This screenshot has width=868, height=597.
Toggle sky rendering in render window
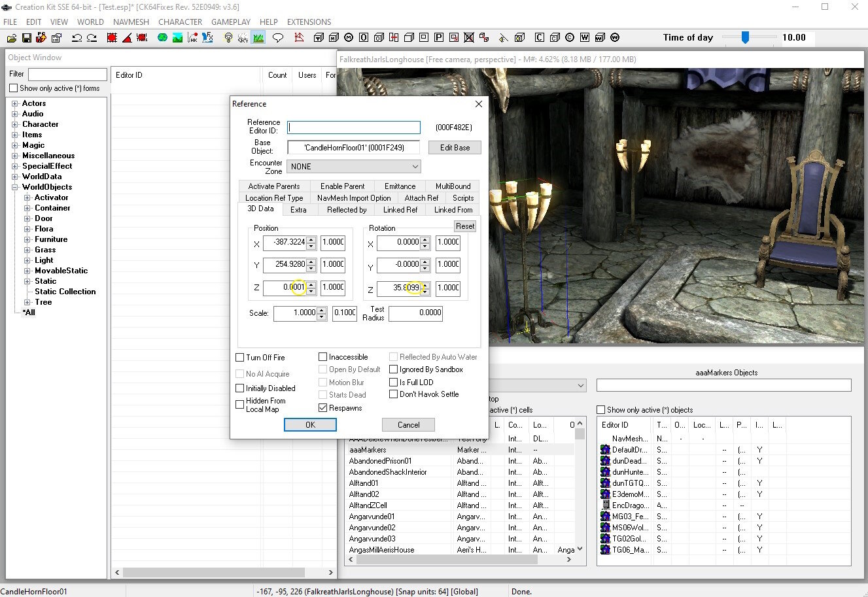click(x=243, y=37)
